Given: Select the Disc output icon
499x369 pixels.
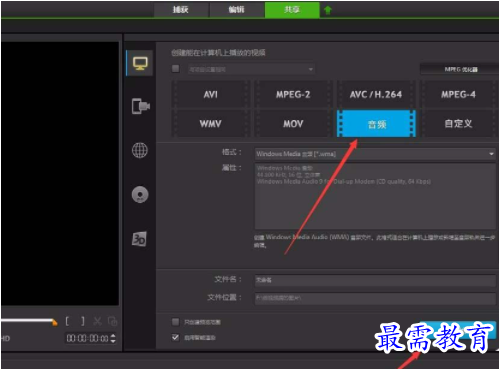Looking at the screenshot, I should coord(140,194).
